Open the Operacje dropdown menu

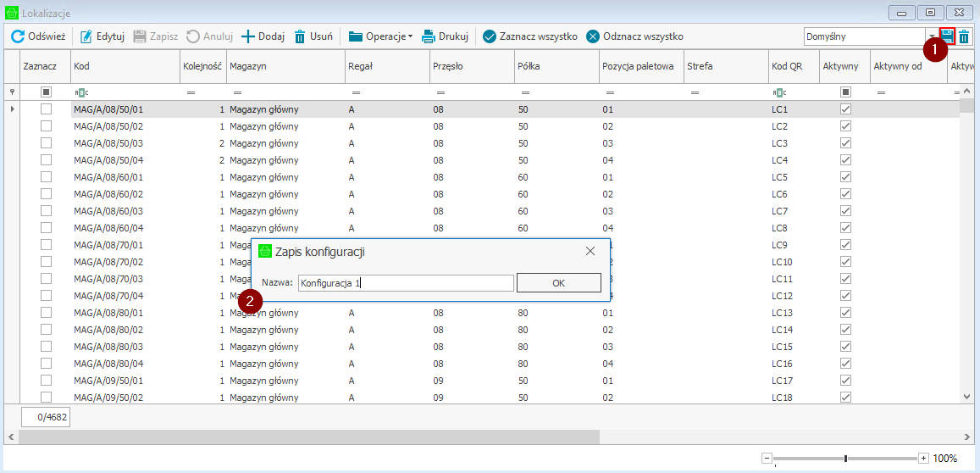[380, 36]
